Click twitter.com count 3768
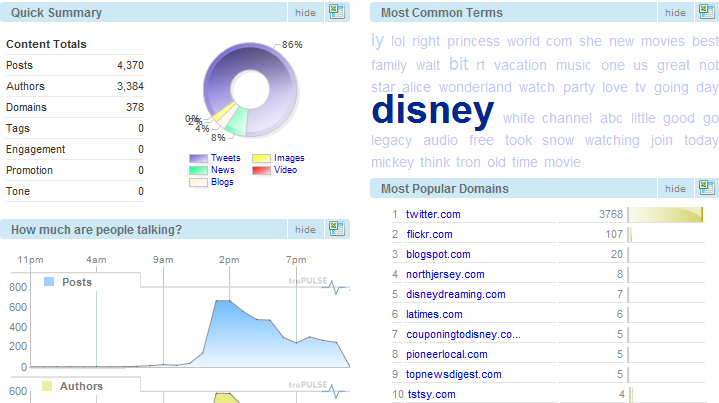 [x=611, y=214]
